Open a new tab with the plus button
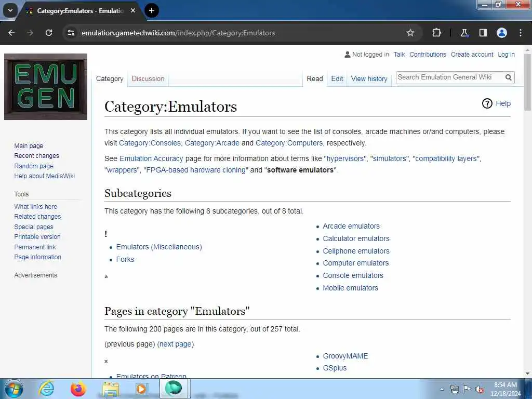This screenshot has width=532, height=399. [x=152, y=10]
